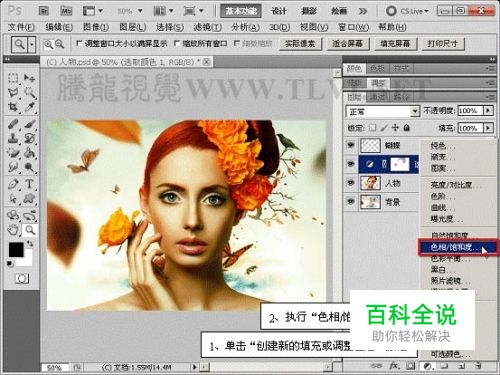Choose 色相/饱和度 from adjustment menu
This screenshot has height=375, width=500.
tap(458, 247)
